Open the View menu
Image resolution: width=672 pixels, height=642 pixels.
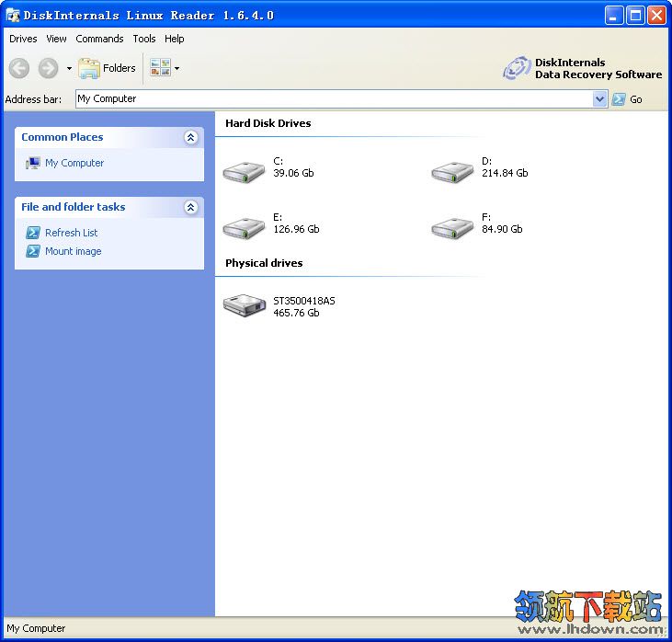point(56,39)
